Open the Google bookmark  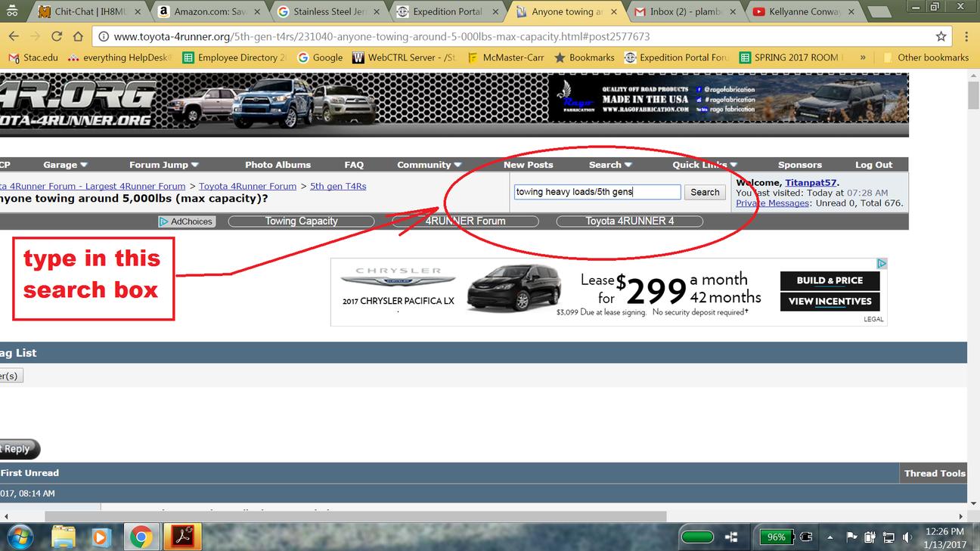pyautogui.click(x=321, y=57)
